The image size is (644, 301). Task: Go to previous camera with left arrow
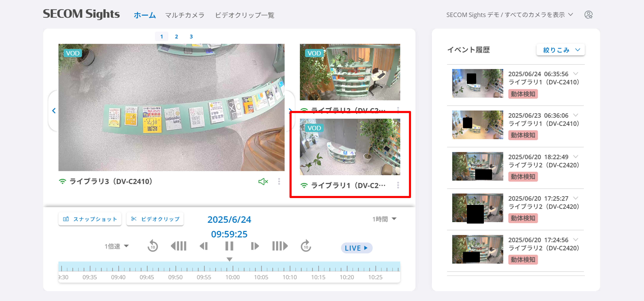coord(54,111)
